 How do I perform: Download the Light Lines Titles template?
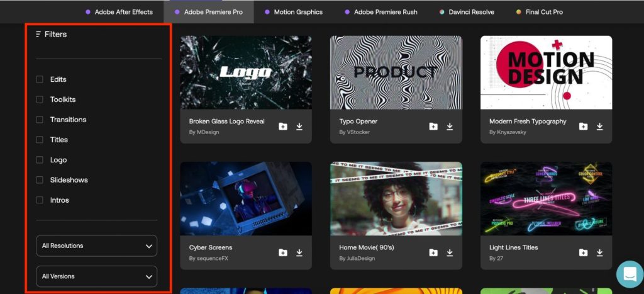[x=599, y=252]
